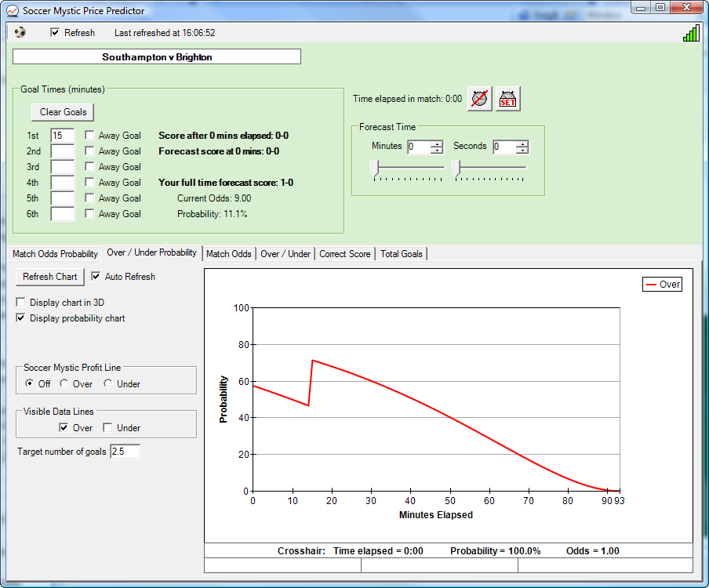The width and height of the screenshot is (709, 588).
Task: Uncheck Display probability chart
Action: tap(20, 318)
